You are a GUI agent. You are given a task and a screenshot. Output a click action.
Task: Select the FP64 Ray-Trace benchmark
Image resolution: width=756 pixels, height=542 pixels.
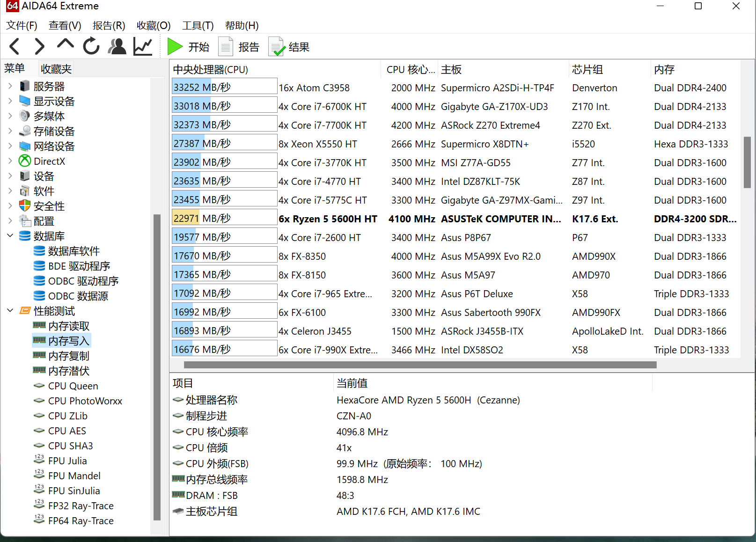81,520
